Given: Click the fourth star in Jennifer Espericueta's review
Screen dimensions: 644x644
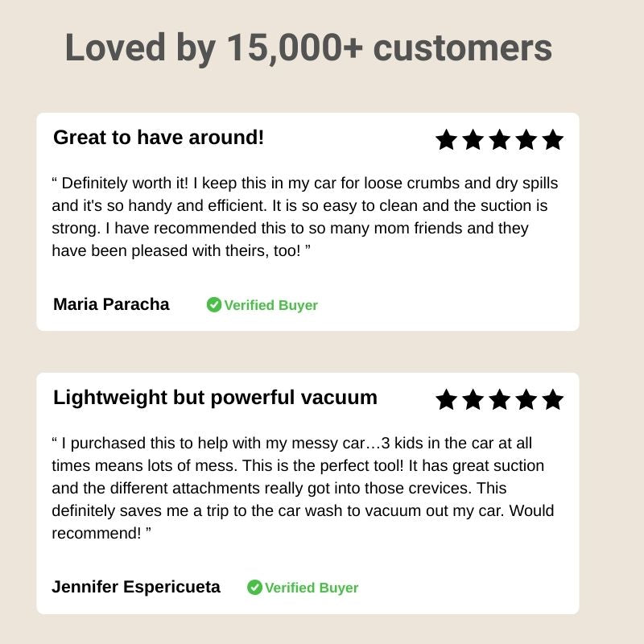Looking at the screenshot, I should [526, 399].
